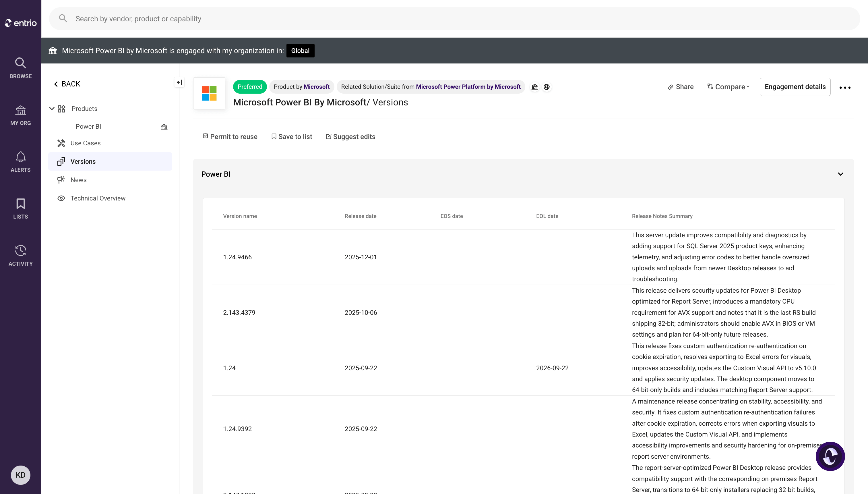This screenshot has width=868, height=494.
Task: Click the Microsoft logo thumbnail
Action: tap(209, 93)
